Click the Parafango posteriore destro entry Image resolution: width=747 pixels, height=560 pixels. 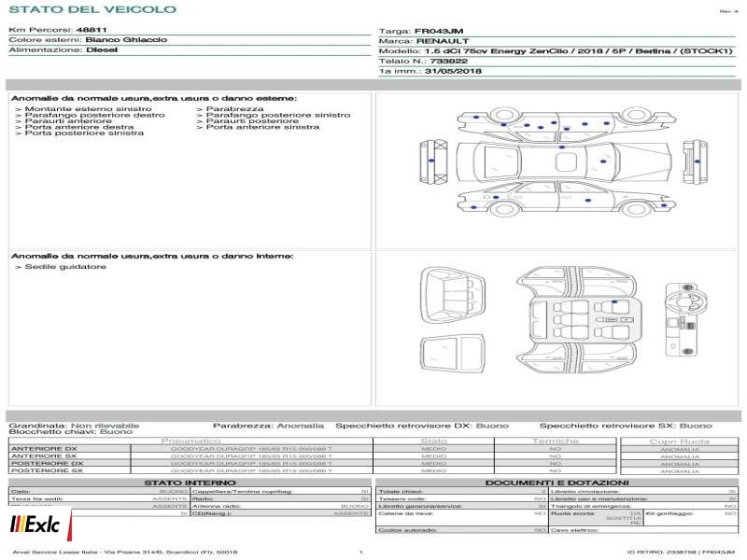point(90,115)
